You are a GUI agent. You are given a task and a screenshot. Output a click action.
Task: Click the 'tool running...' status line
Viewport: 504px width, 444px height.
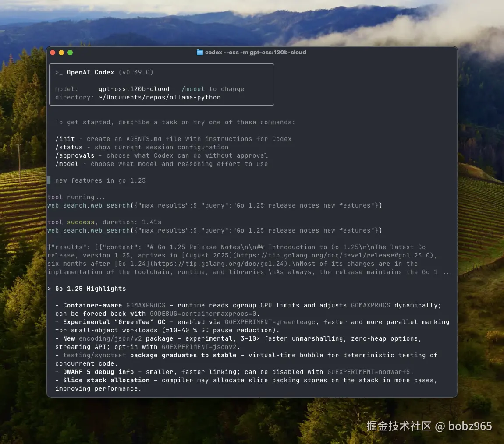click(x=76, y=197)
